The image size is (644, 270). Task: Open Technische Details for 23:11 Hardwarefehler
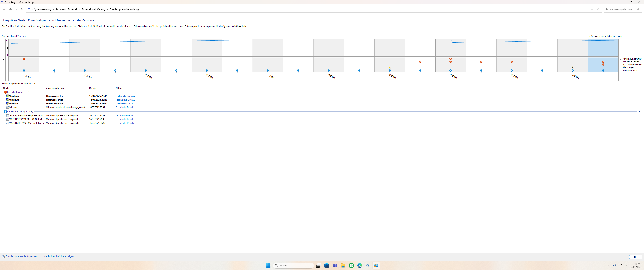click(125, 96)
